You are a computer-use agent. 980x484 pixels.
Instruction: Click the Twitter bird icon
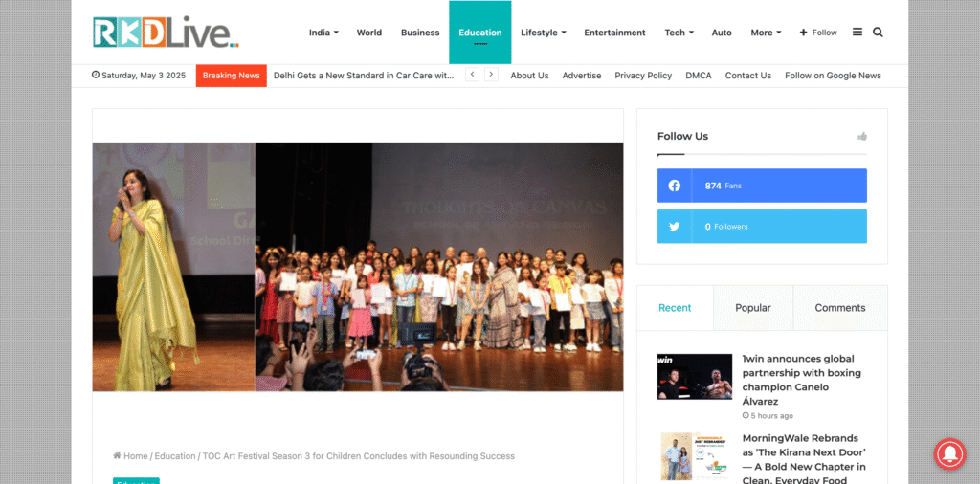(675, 227)
